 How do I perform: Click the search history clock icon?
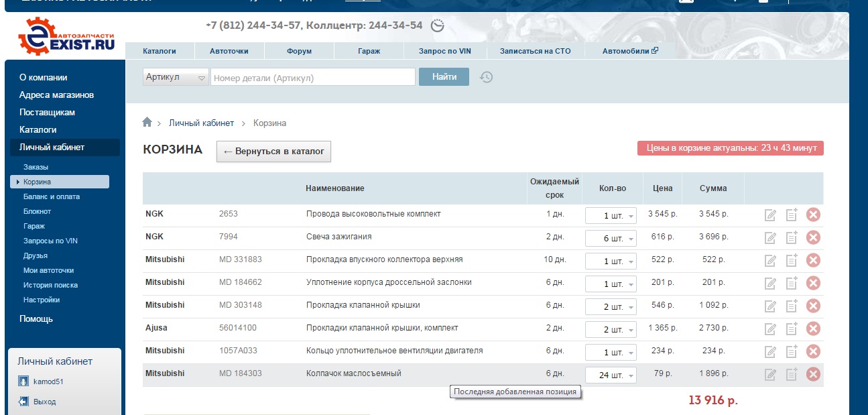487,77
